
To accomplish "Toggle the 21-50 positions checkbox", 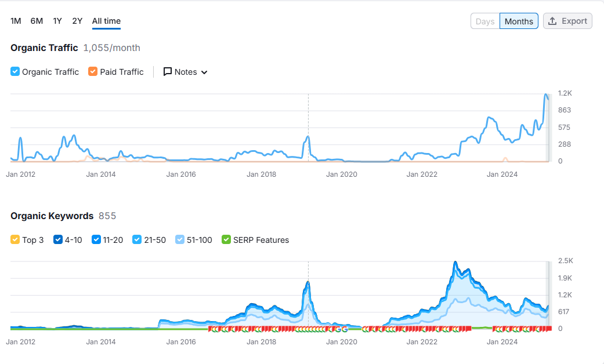I will [137, 240].
